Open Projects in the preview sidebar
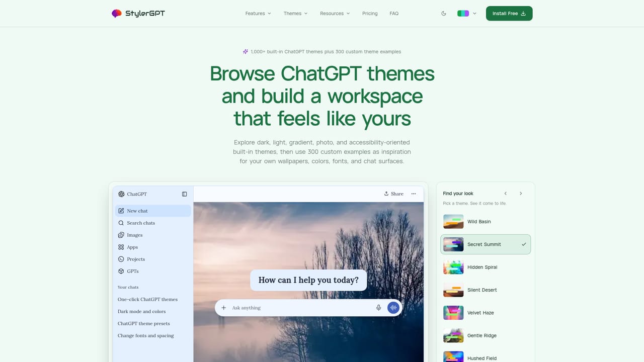This screenshot has height=362, width=644. tap(153, 259)
